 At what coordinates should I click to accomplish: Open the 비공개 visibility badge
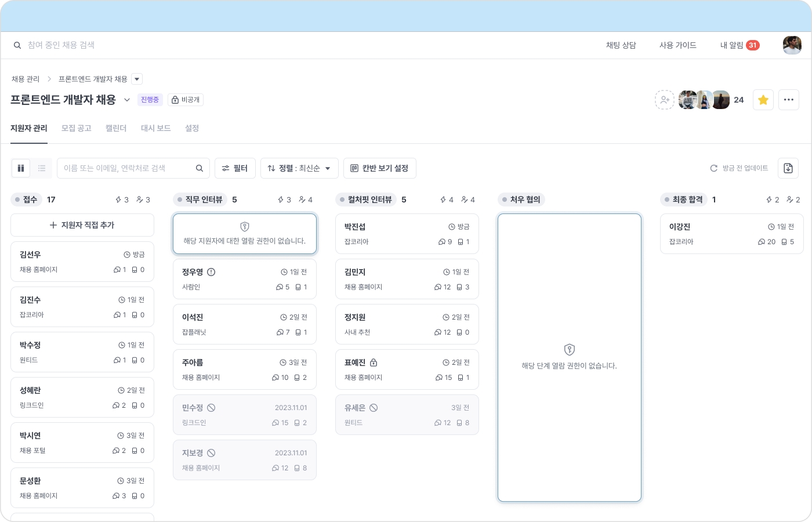[186, 100]
